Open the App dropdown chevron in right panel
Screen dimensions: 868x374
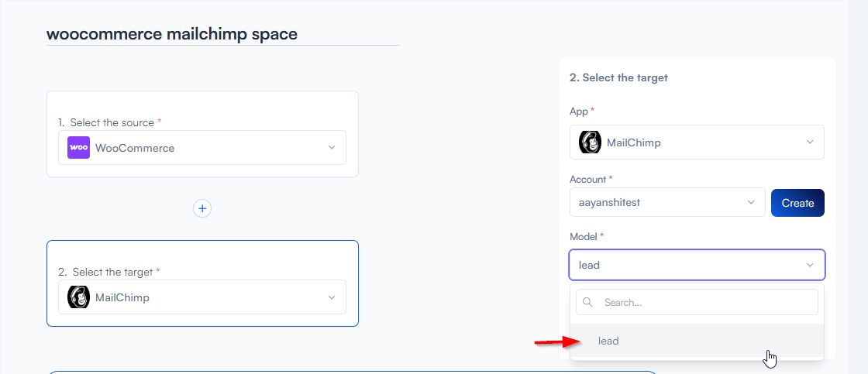tap(810, 142)
